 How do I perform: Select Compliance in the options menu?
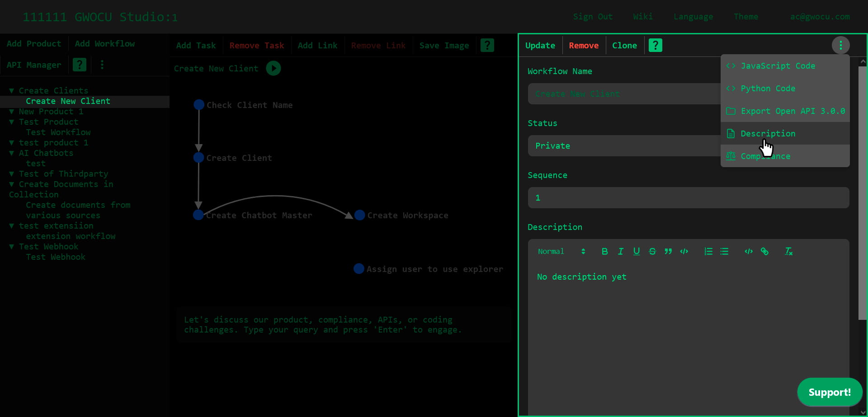tap(785, 156)
